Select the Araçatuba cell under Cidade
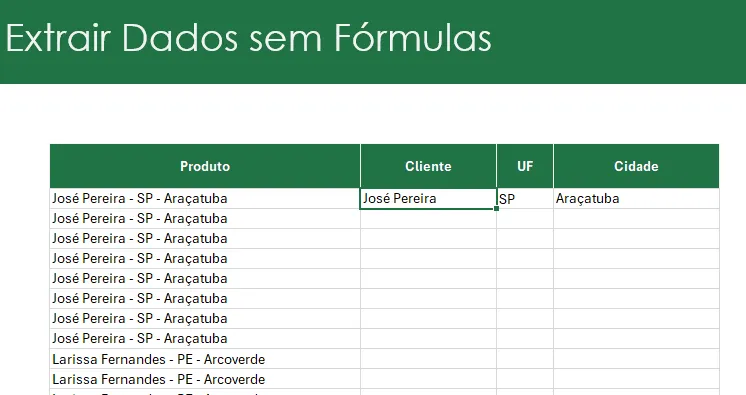 point(636,198)
